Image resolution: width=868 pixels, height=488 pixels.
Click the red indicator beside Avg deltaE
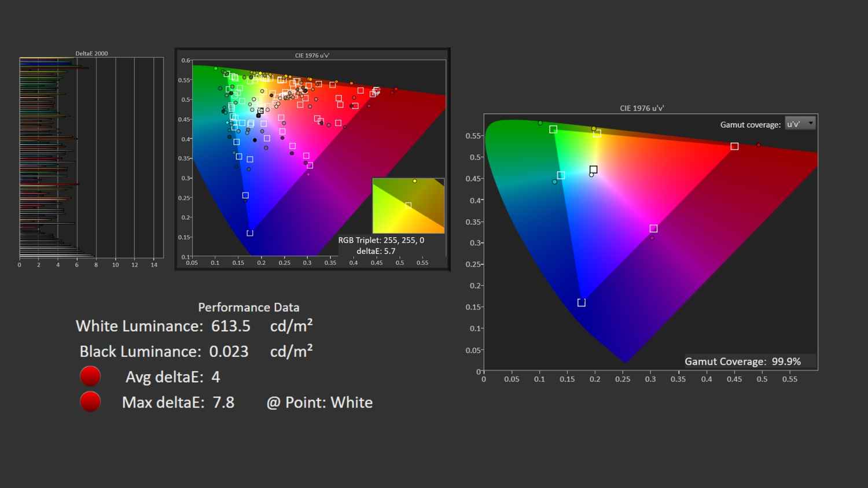90,376
